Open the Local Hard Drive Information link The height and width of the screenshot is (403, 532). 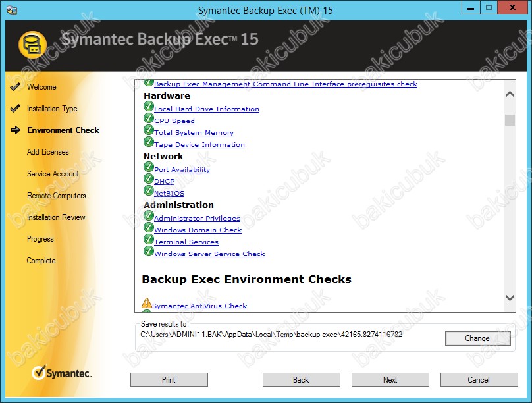pyautogui.click(x=207, y=109)
